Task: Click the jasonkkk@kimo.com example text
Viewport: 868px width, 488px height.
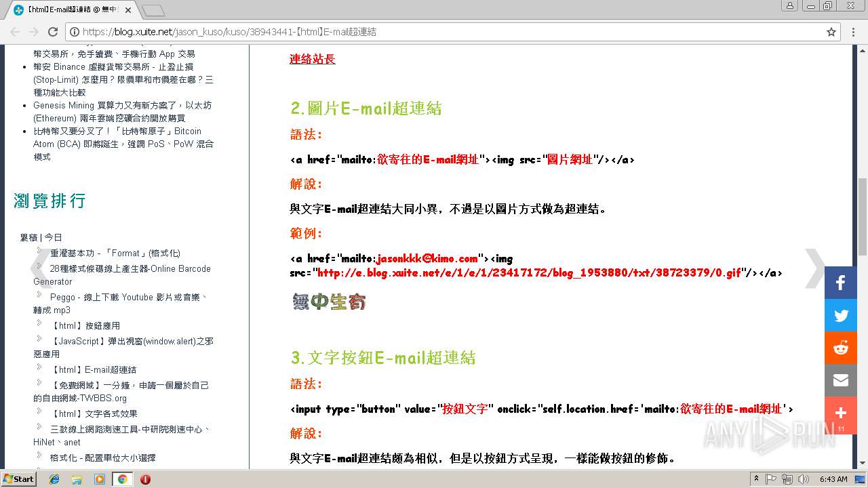Action: pyautogui.click(x=427, y=258)
